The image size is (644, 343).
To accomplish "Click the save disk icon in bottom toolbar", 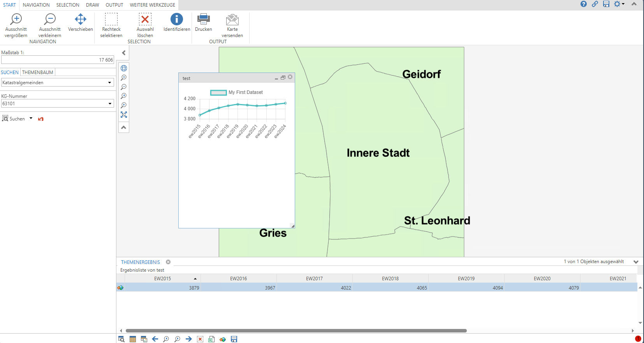I will [234, 339].
